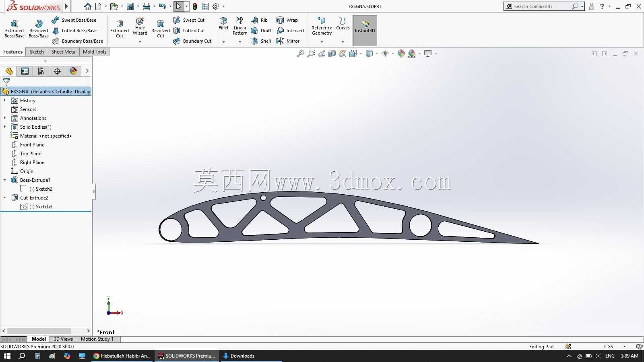The width and height of the screenshot is (644, 362).
Task: Select the Front Plane item
Action: click(x=28, y=145)
